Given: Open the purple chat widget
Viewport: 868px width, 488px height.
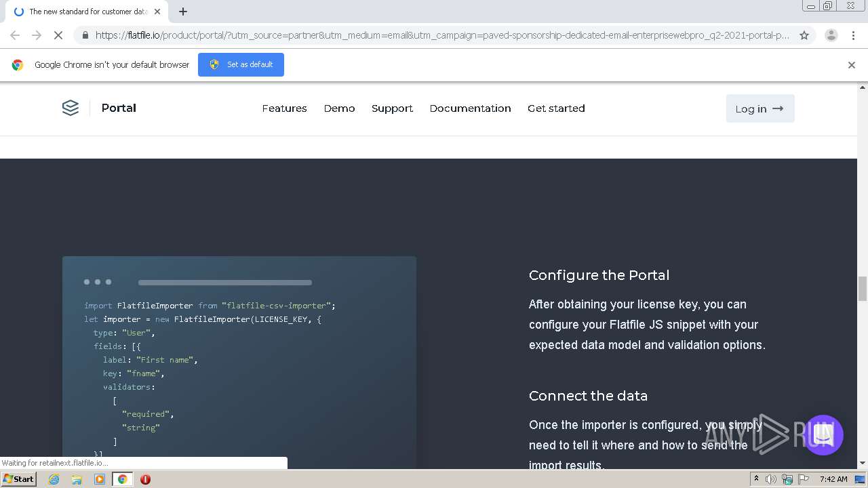Looking at the screenshot, I should click(x=823, y=435).
